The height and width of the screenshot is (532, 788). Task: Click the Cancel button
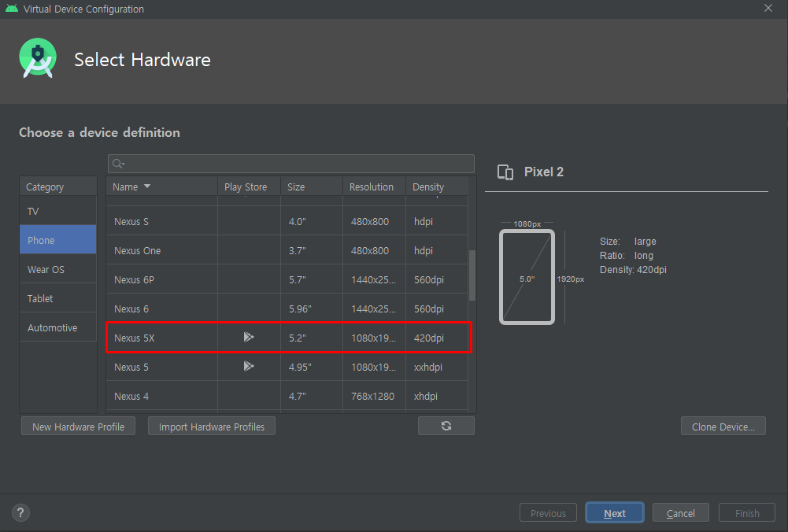[680, 513]
